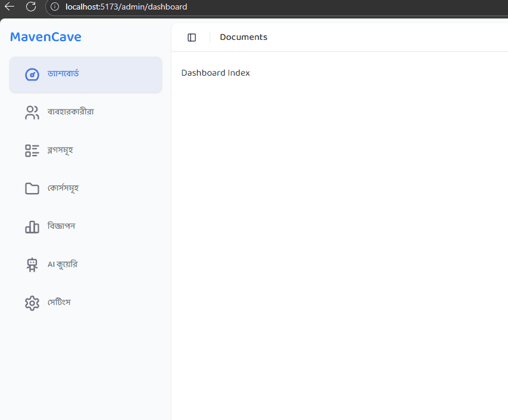Select the dashboard gauge icon in sidebar

click(32, 74)
